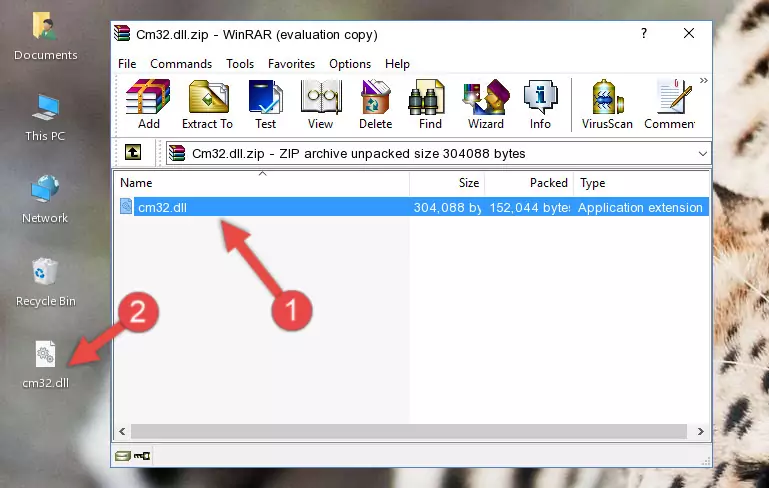Click the title bar help question mark
The height and width of the screenshot is (488, 769).
point(643,33)
